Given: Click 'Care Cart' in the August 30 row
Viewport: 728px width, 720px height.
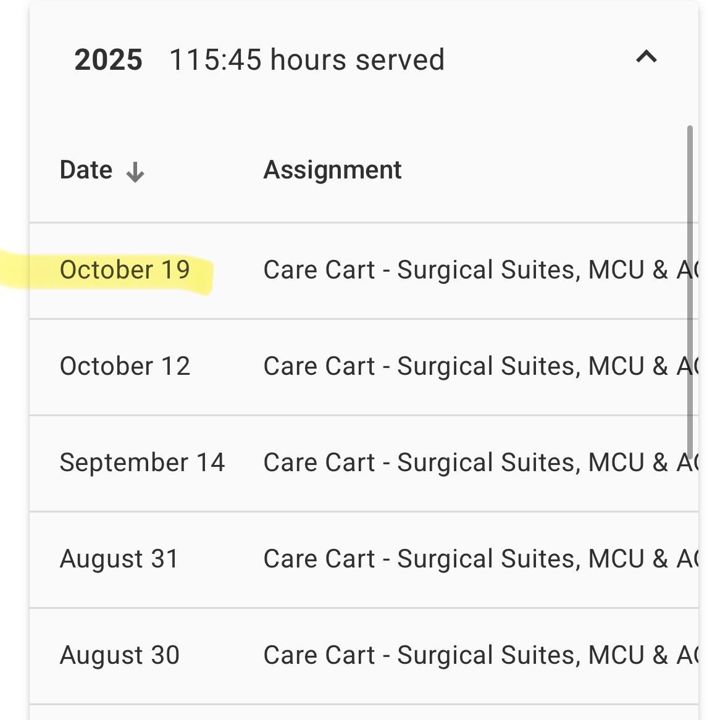Looking at the screenshot, I should (x=319, y=655).
